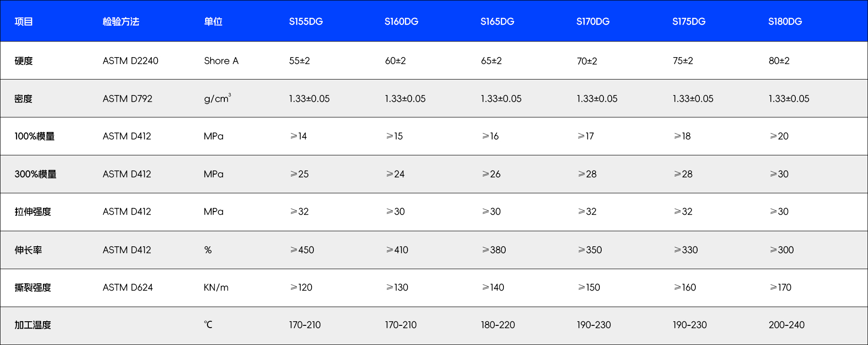
Task: Click the 加工温度 row label
Action: [x=33, y=325]
